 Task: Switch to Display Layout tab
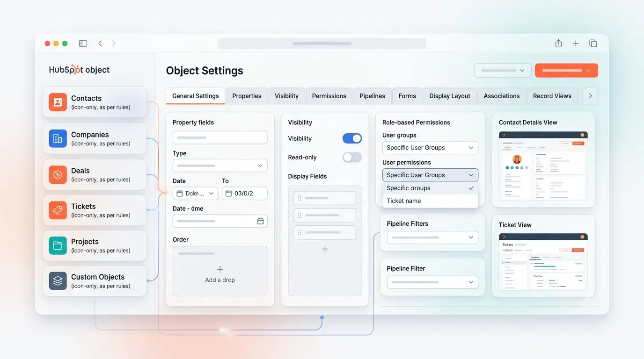click(x=450, y=96)
